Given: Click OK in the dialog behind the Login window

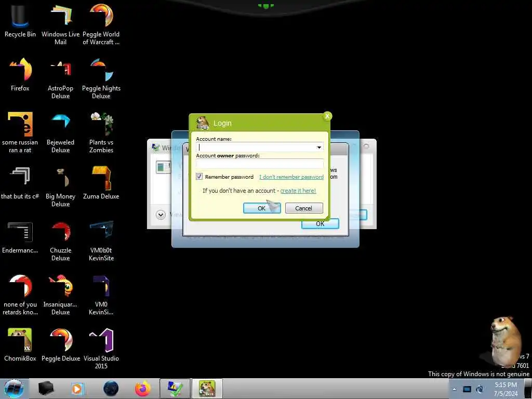Looking at the screenshot, I should tap(320, 223).
